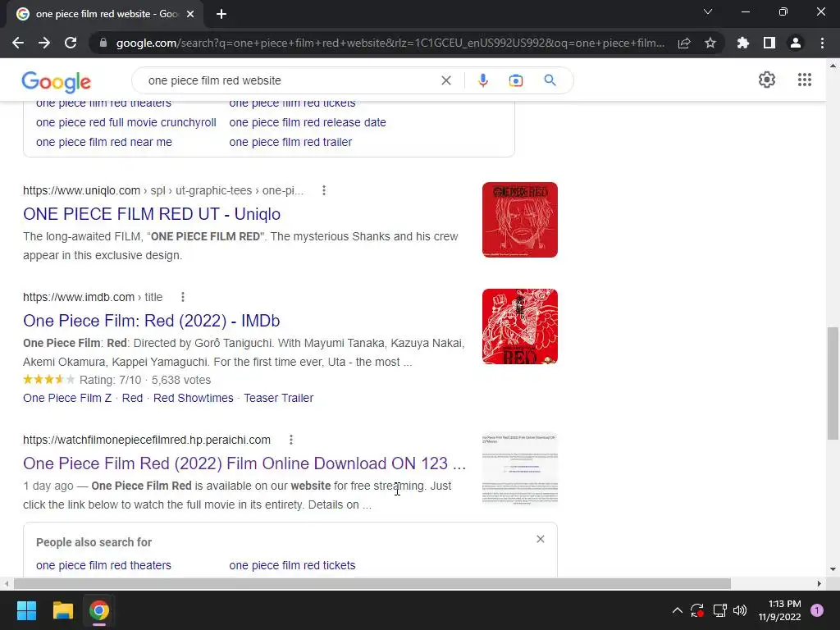Search one piece film red tickets bottom suggestion
The width and height of the screenshot is (840, 630).
point(292,565)
